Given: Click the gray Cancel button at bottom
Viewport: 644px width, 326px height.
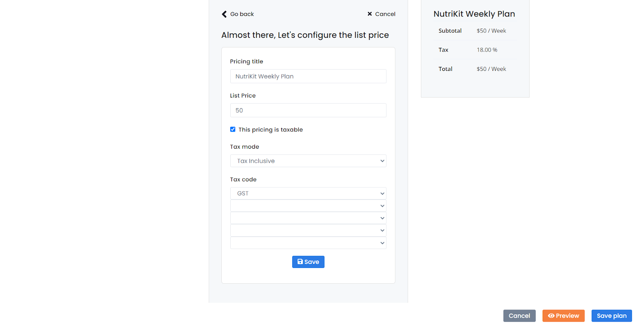Looking at the screenshot, I should (x=519, y=316).
